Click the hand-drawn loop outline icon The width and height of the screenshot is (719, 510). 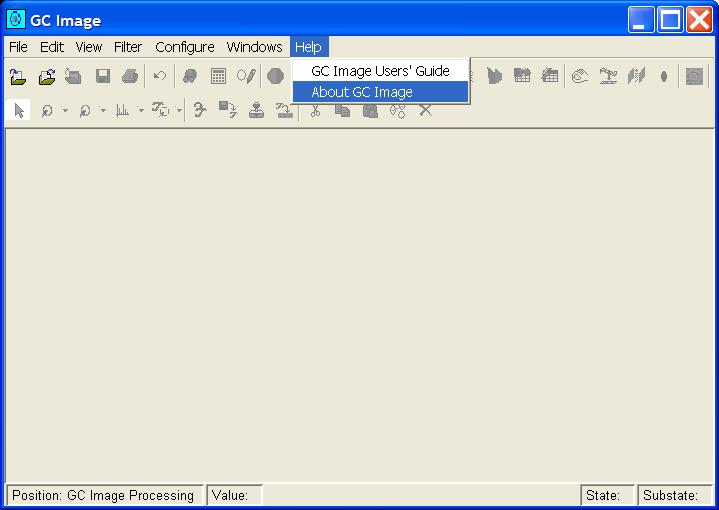click(580, 76)
